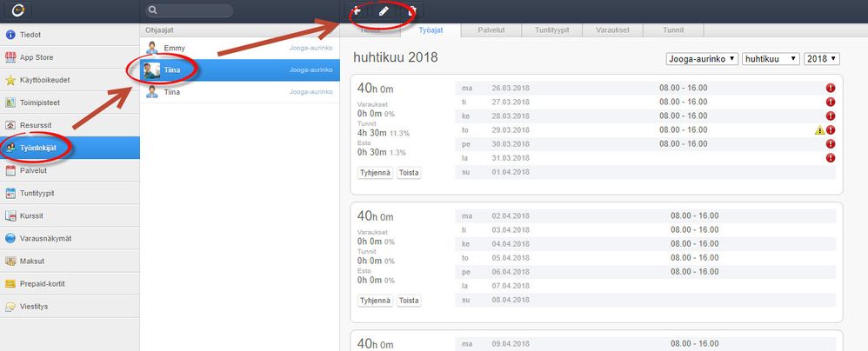Switch to the Varaukset tab
Screen dimensions: 868x351
pos(613,30)
